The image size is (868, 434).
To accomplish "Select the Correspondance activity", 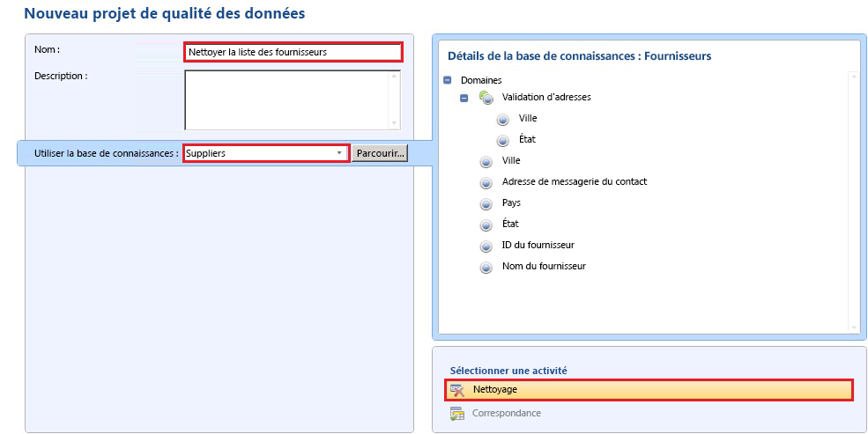I will pyautogui.click(x=506, y=413).
